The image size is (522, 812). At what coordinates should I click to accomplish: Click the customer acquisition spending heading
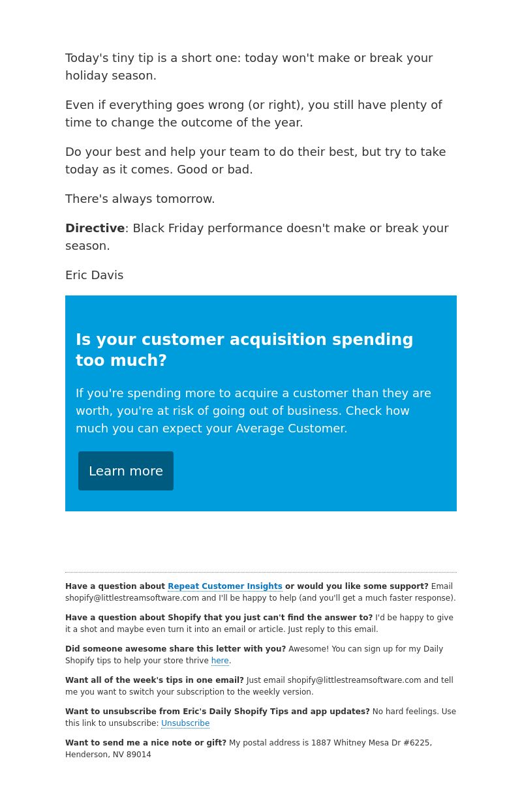click(x=245, y=350)
